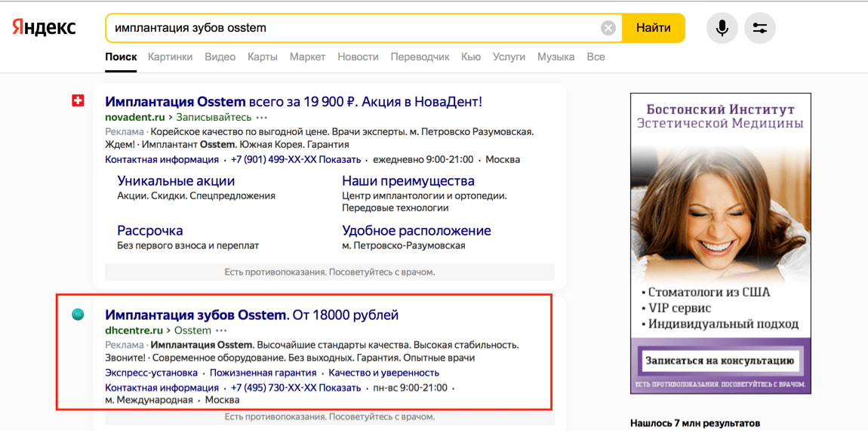The height and width of the screenshot is (431, 868).
Task: Open the Уникальные акции sitelink
Action: (176, 181)
